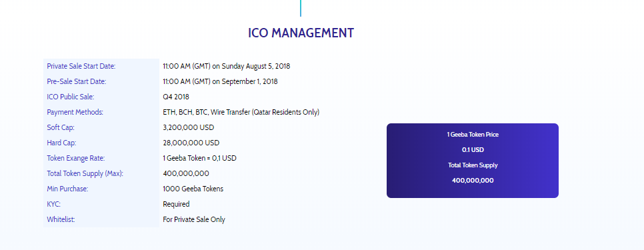Click the Hard Cap label
Viewport: 644px width, 250px height.
[x=61, y=143]
